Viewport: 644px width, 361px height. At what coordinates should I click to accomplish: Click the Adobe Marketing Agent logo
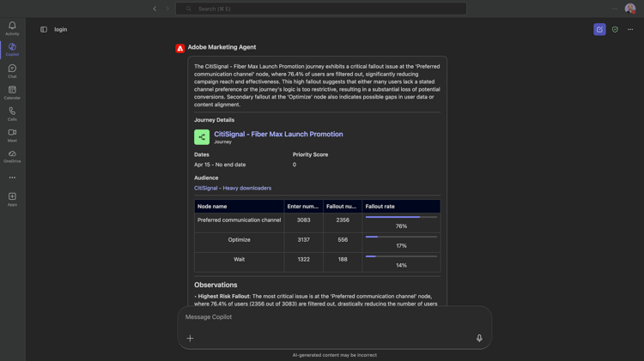[180, 48]
